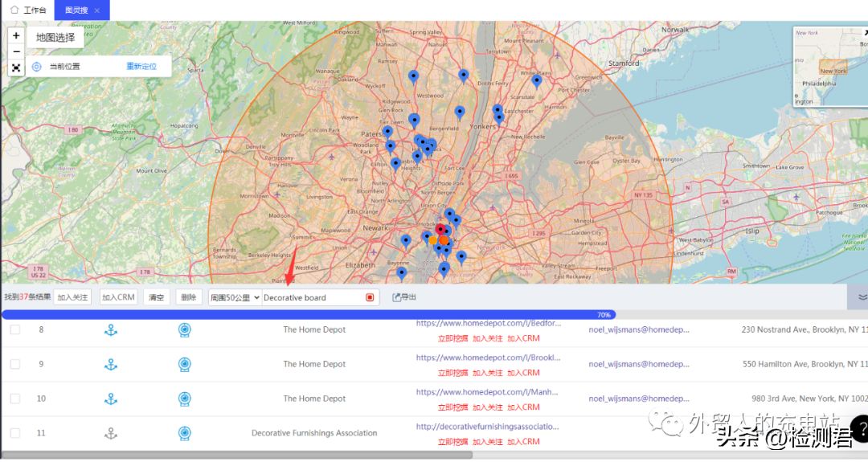Click the red map pin marker

pos(440,229)
